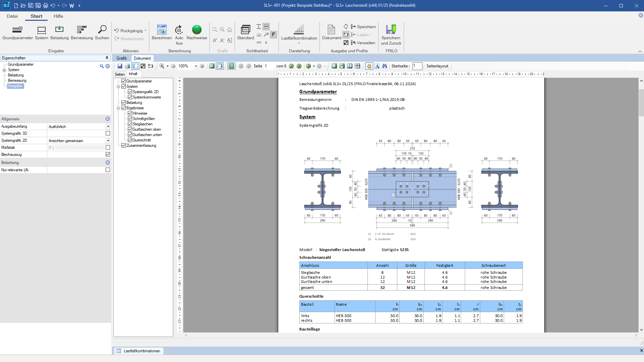Click the Speichern profile button
Image resolution: width=644 pixels, height=362 pixels.
pyautogui.click(x=363, y=27)
